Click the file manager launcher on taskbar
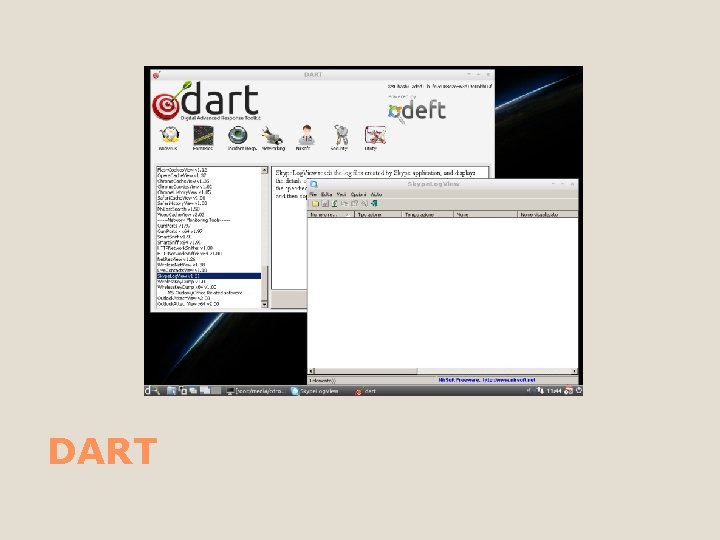 tap(171, 391)
